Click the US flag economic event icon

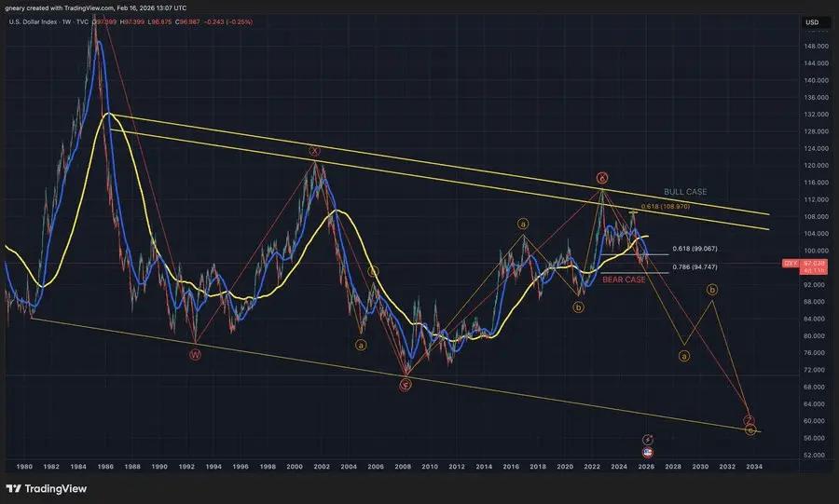click(x=648, y=452)
